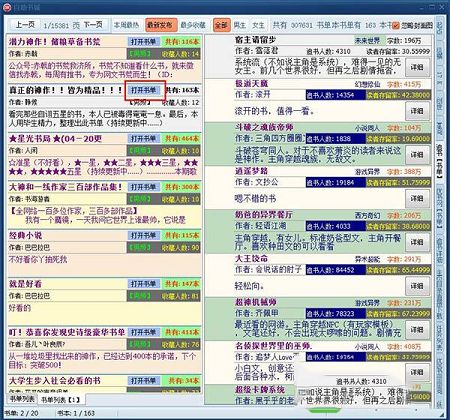
Task: Click 详细 for 逍遥梦路
Action: 417,198
